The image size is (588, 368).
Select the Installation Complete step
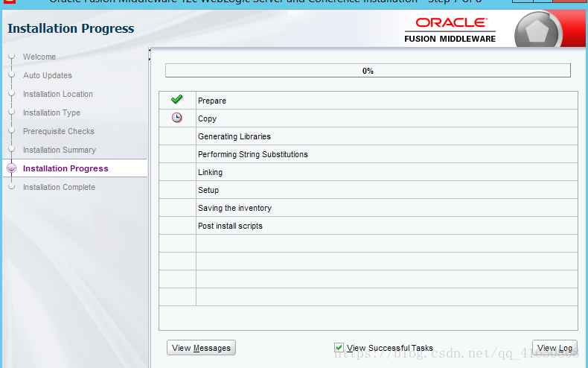pyautogui.click(x=59, y=187)
